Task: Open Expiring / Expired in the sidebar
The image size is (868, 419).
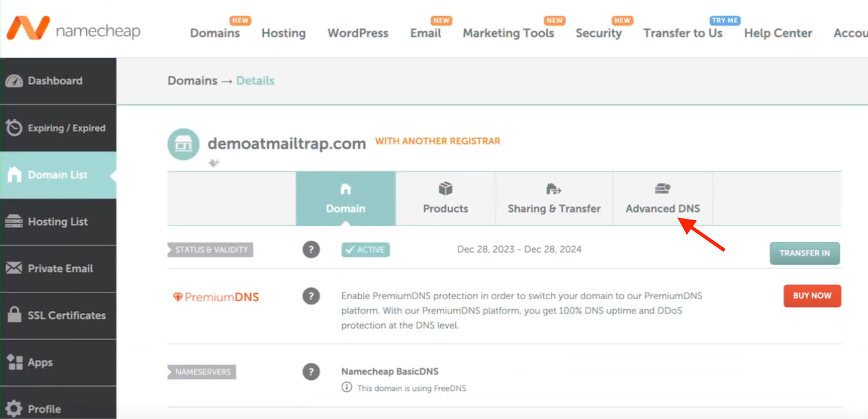Action: (x=58, y=128)
